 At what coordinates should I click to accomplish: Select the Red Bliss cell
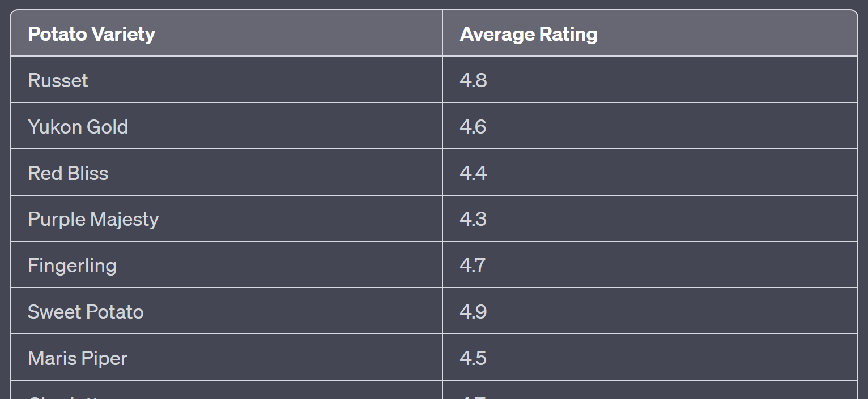point(68,173)
